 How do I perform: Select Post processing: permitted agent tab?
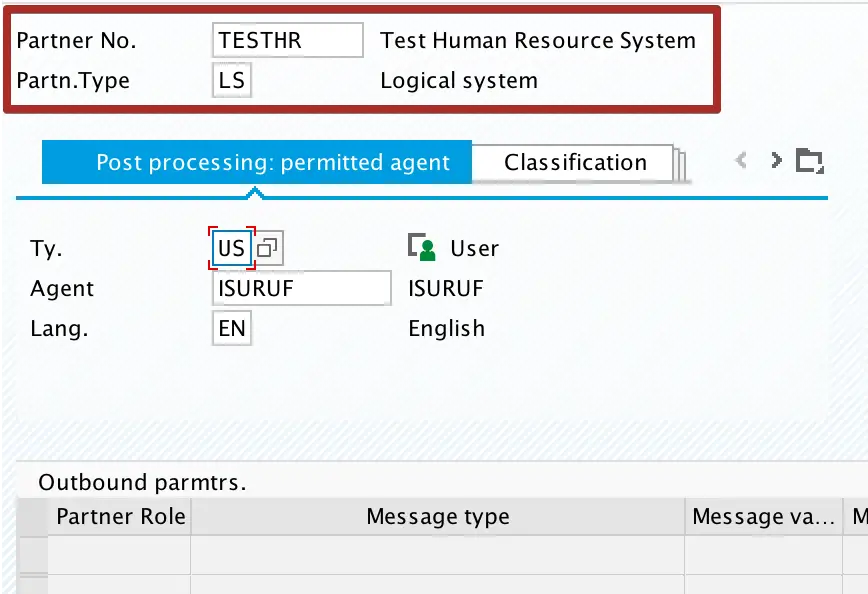coord(257,162)
